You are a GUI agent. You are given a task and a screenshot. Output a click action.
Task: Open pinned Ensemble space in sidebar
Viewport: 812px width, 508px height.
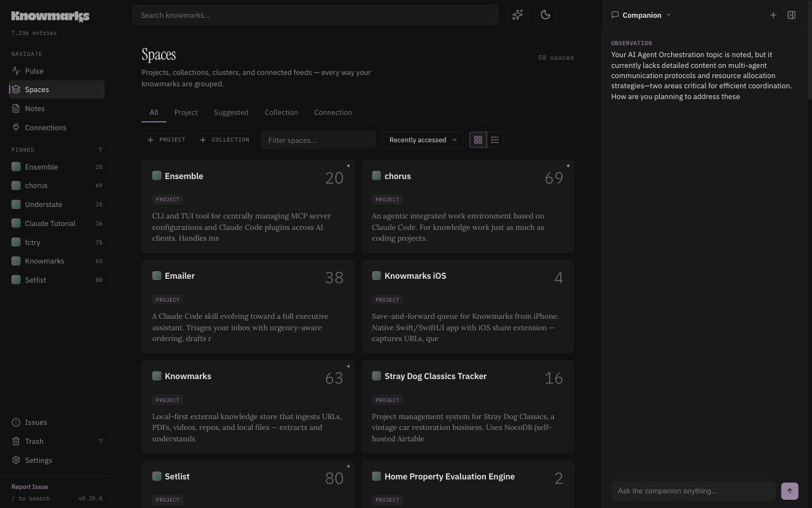point(57,167)
